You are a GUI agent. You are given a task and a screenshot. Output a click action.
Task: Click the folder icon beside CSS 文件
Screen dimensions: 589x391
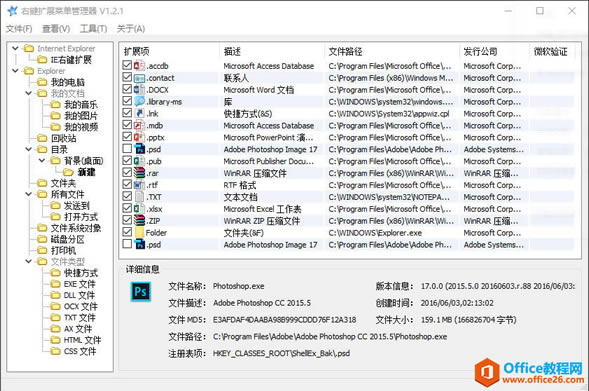point(56,351)
